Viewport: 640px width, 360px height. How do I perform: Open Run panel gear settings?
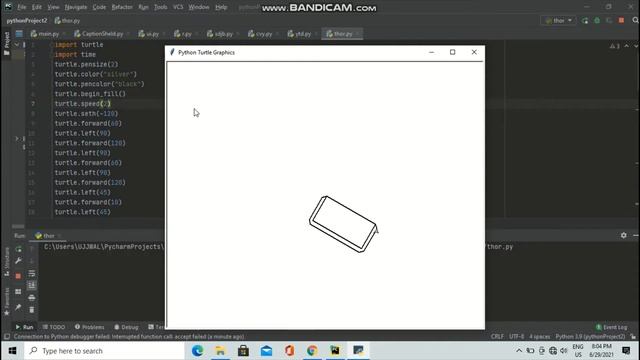point(623,236)
